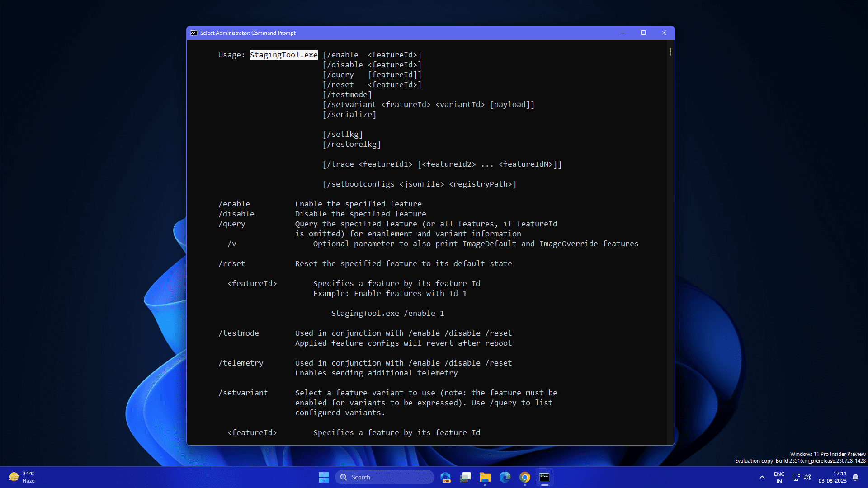Click the taskbar Search box

pyautogui.click(x=384, y=477)
